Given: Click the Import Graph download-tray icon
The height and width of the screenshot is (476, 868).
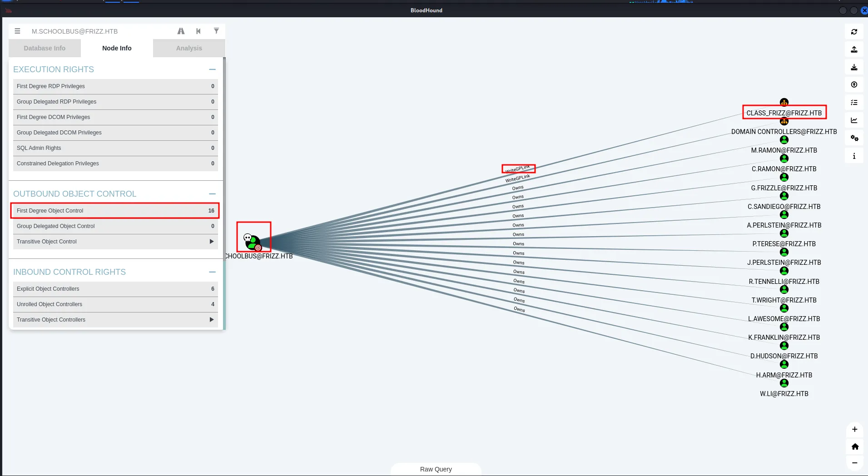Looking at the screenshot, I should (x=854, y=67).
